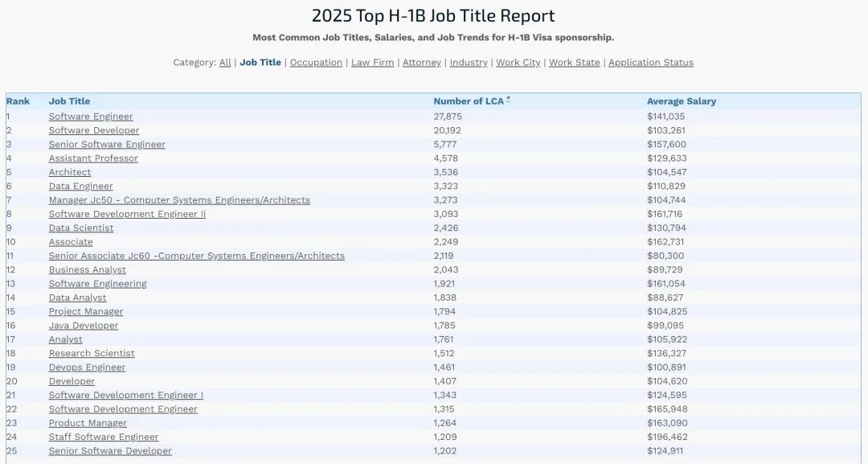
Task: Click the $99,095 salary value
Action: tap(665, 326)
